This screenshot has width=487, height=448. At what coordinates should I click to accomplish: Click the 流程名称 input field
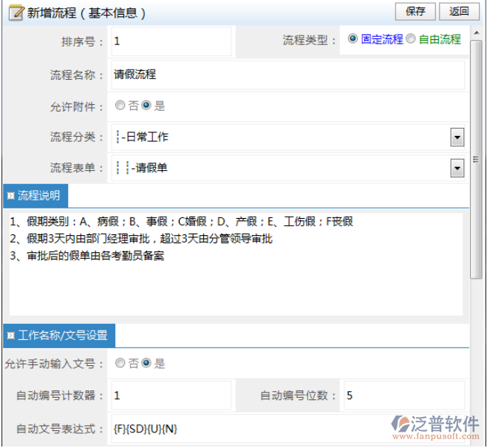[x=288, y=75]
